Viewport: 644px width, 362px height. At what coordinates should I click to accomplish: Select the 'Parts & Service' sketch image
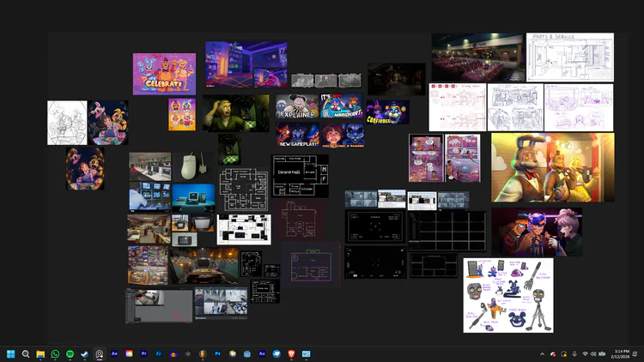(x=570, y=57)
